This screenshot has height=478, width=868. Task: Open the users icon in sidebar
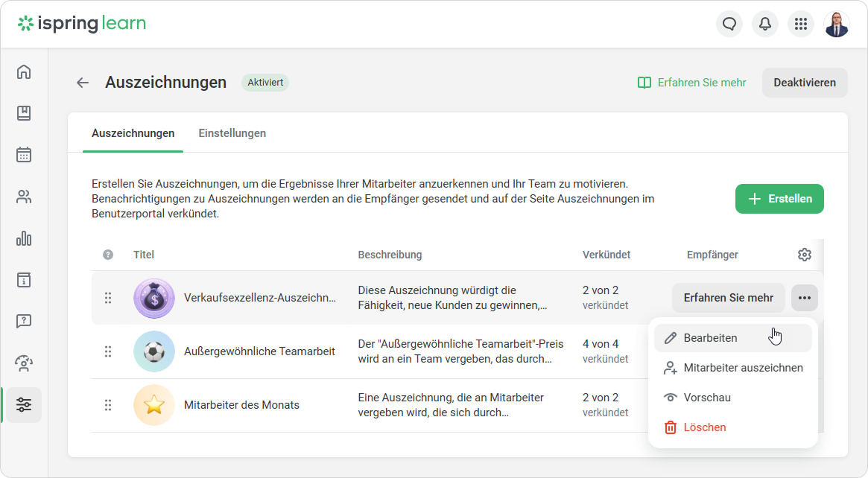[x=24, y=197]
